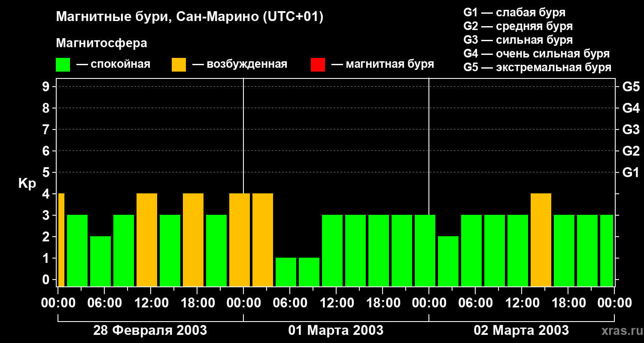644x343 pixels.
Task: Click the '12:00' time label of 01 Марта
Action: click(336, 303)
